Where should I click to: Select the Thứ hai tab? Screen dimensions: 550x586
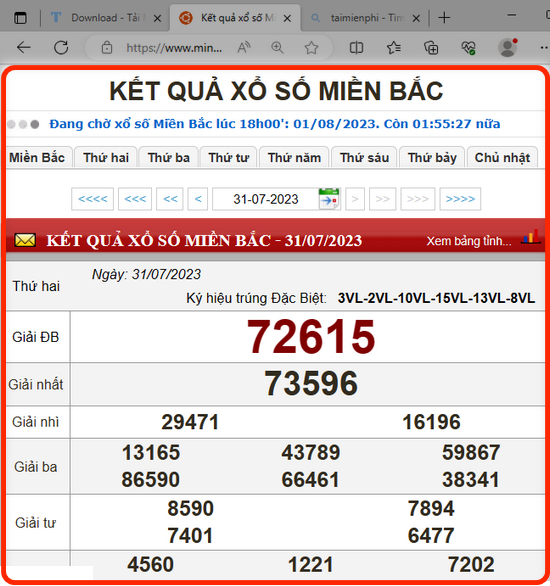pos(106,157)
